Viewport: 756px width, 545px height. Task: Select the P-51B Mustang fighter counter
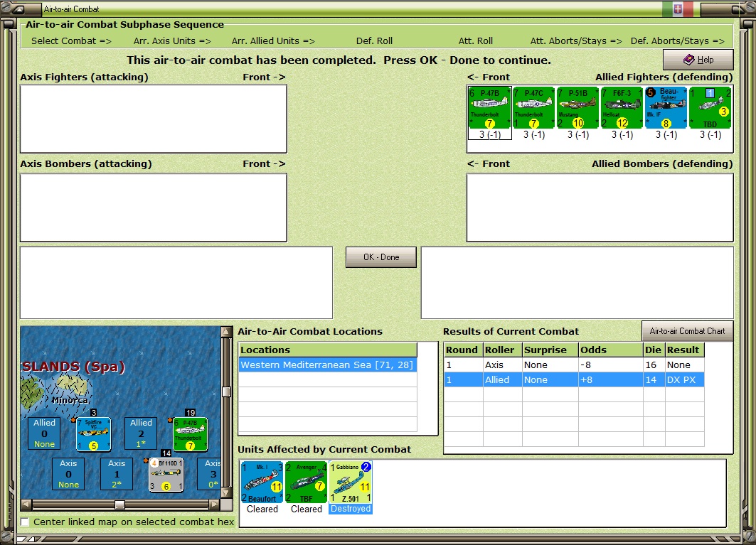(x=577, y=108)
